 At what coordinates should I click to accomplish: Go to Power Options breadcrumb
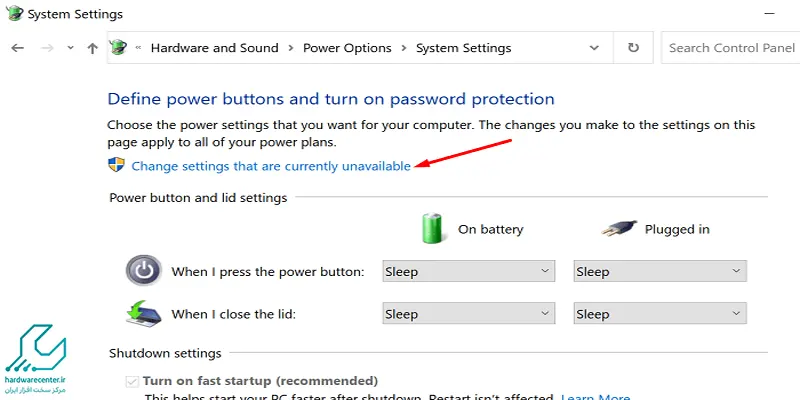pyautogui.click(x=347, y=48)
